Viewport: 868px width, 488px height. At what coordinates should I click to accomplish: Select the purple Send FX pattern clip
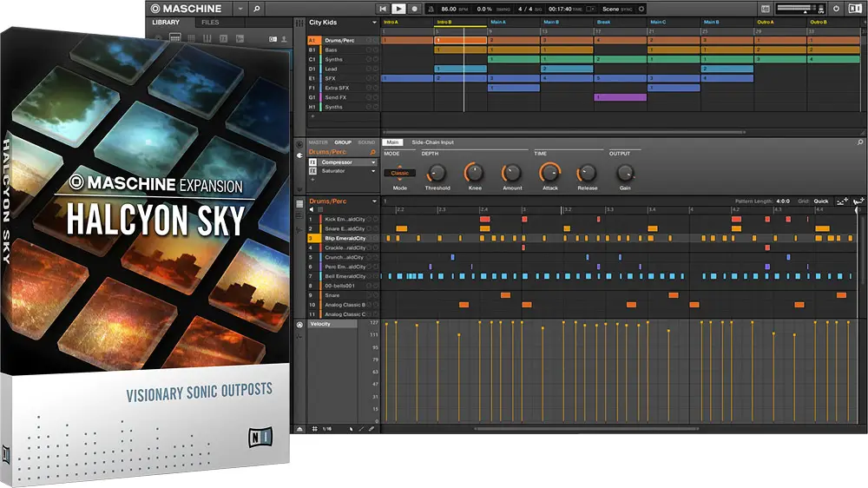point(620,97)
